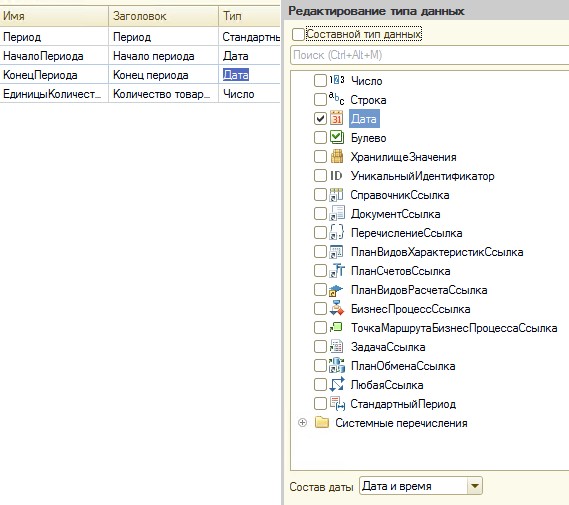569x505 pixels.
Task: Click the Имя column header
Action: pyautogui.click(x=54, y=16)
